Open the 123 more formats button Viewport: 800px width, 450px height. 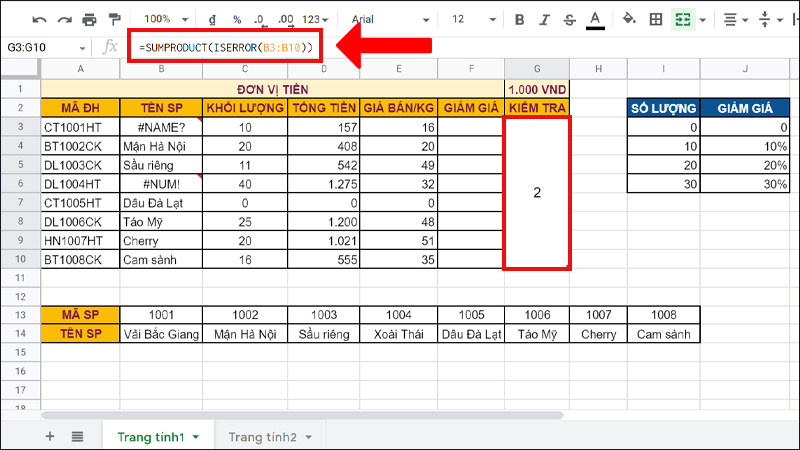coord(316,19)
